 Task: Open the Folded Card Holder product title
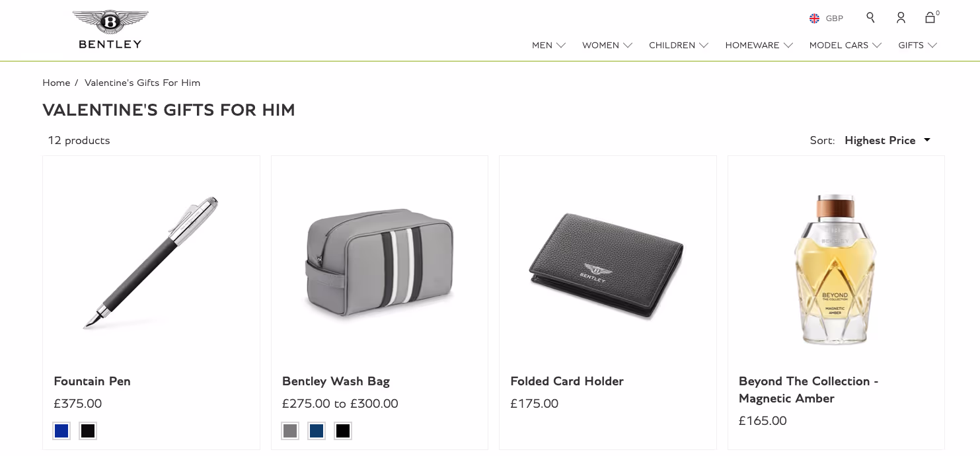tap(567, 381)
